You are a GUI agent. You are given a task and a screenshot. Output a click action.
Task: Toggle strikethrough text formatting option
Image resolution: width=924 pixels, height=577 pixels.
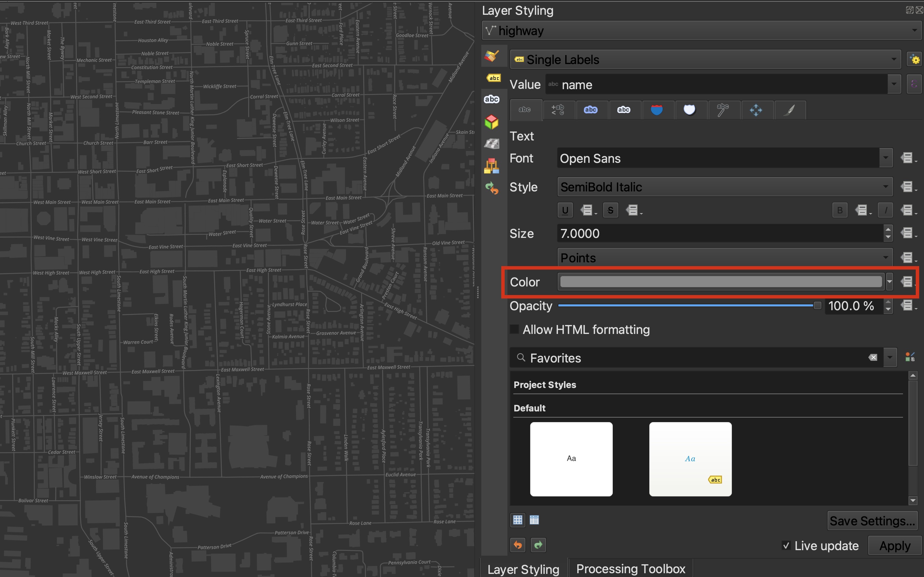point(608,210)
